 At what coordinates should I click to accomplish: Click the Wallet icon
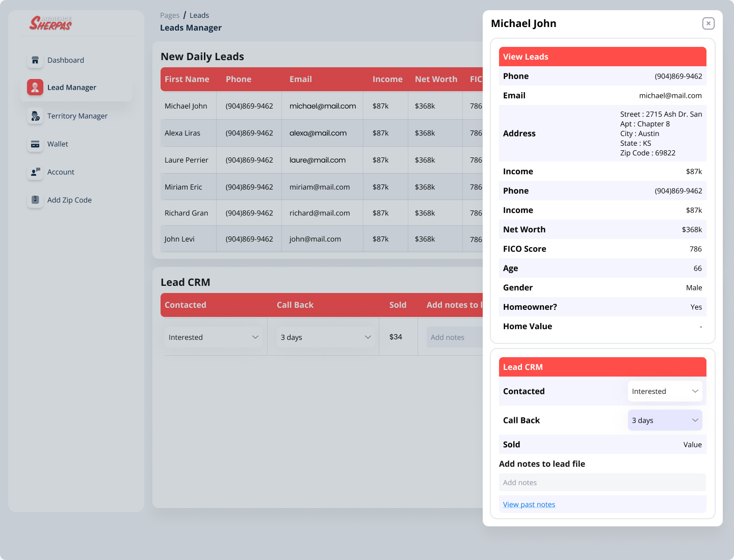tap(35, 144)
